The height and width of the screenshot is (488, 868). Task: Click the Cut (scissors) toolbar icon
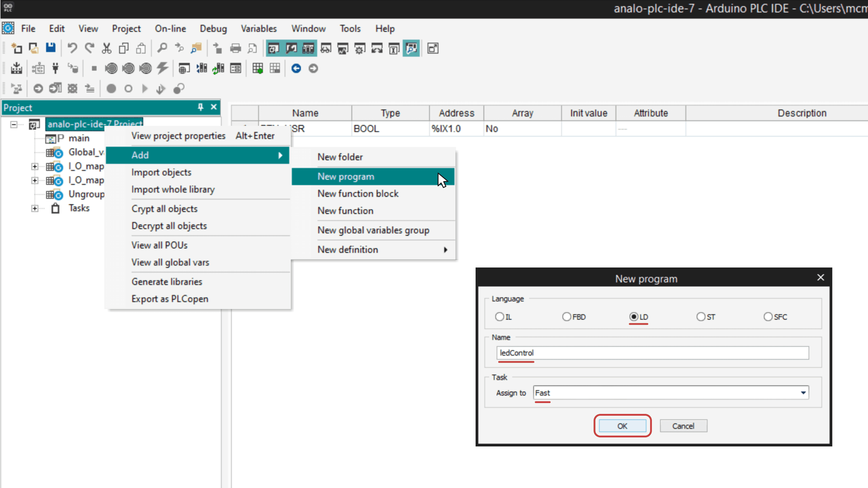pos(106,48)
